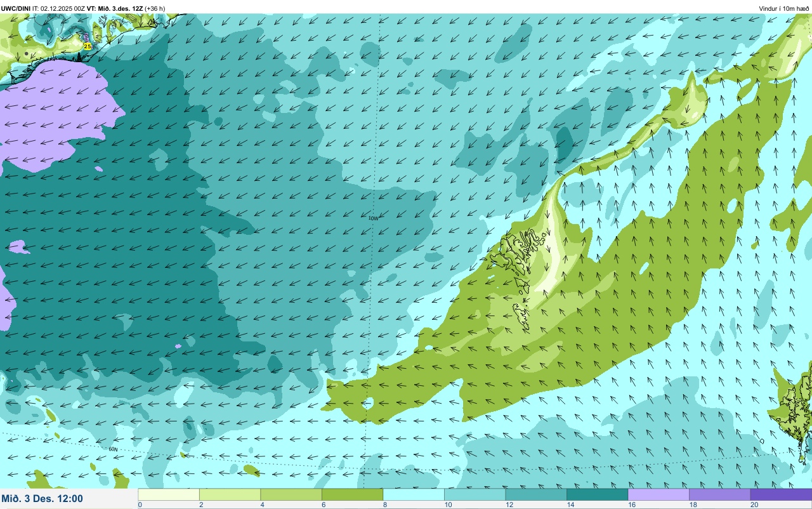Click the pale yellow 0–2 legend swatch

pos(169,494)
